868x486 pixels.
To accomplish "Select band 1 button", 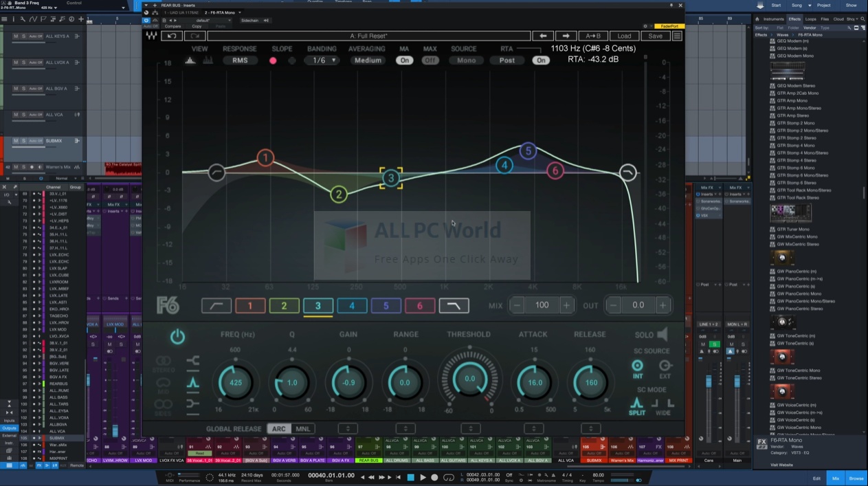I will (250, 305).
